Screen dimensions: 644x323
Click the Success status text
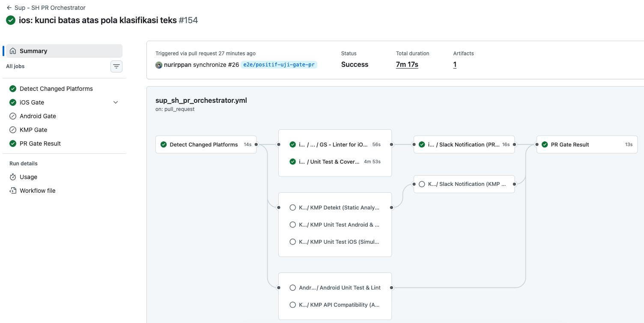click(355, 65)
